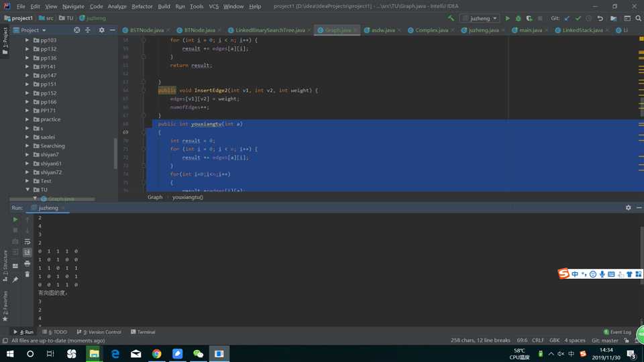Switch to LinkedBinarySearchTree.java tab

(x=270, y=30)
